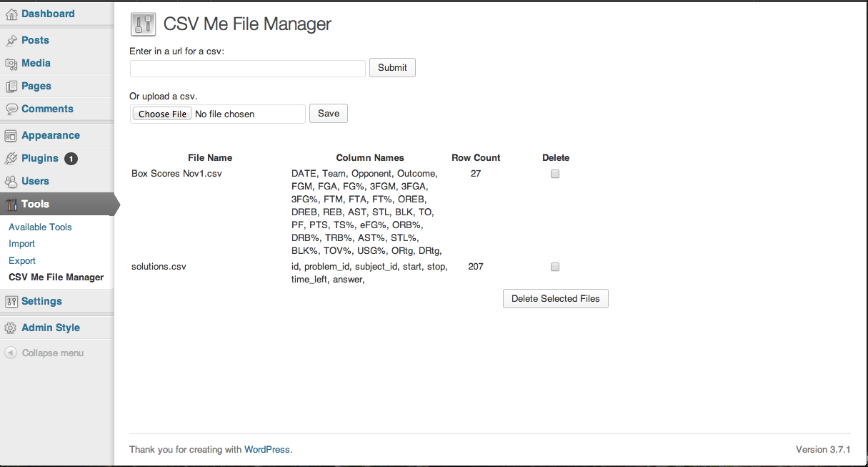Click the Plugins plug icon

coord(11,158)
